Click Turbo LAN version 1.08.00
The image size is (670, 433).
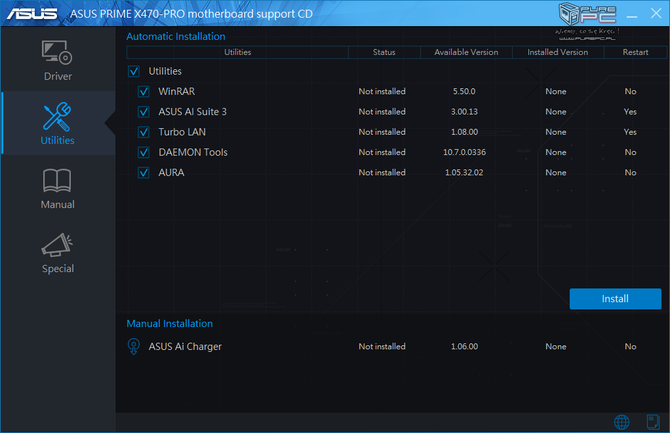pos(464,132)
